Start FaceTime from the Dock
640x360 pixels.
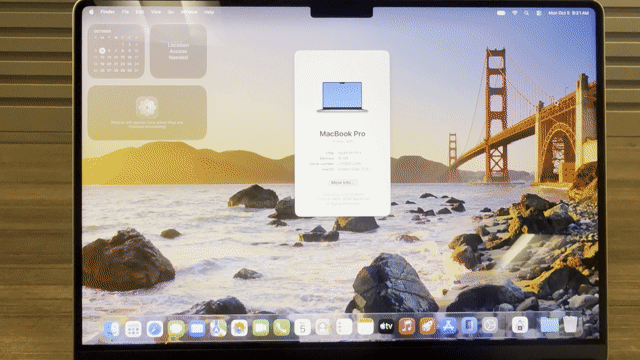coord(260,328)
